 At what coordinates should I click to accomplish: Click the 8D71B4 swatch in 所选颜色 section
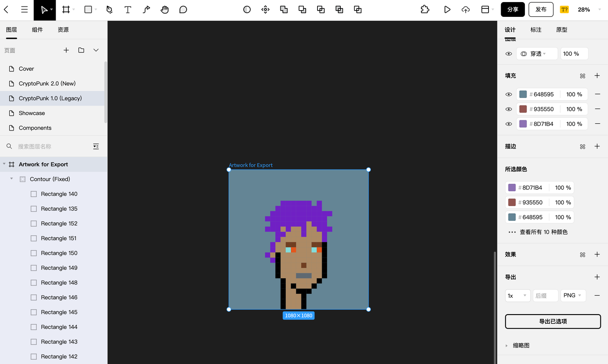512,187
